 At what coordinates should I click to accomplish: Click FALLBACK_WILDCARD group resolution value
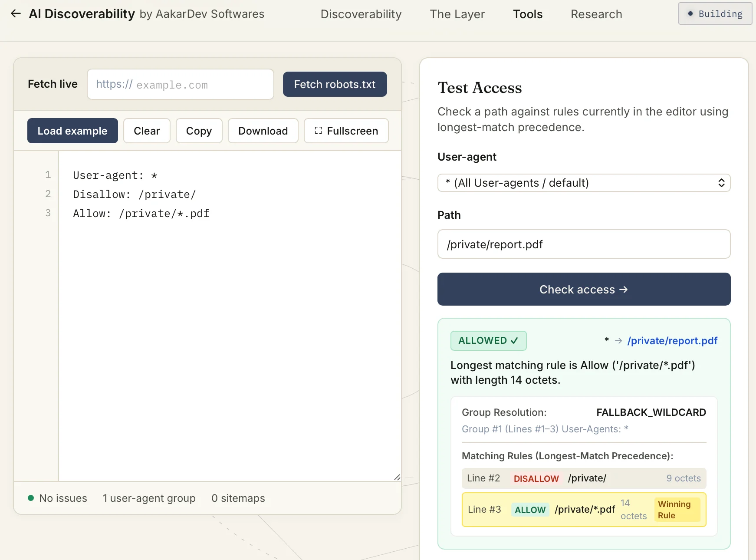651,412
